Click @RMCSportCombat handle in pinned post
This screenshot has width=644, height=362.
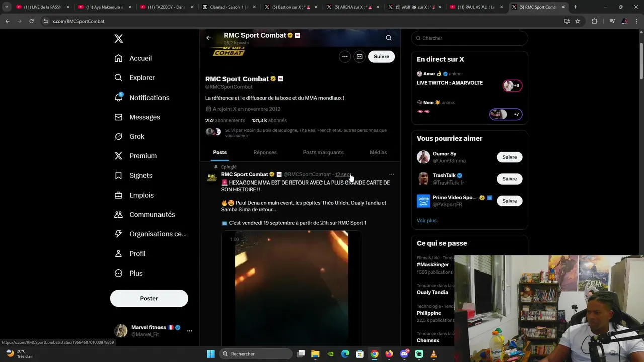[x=307, y=174]
